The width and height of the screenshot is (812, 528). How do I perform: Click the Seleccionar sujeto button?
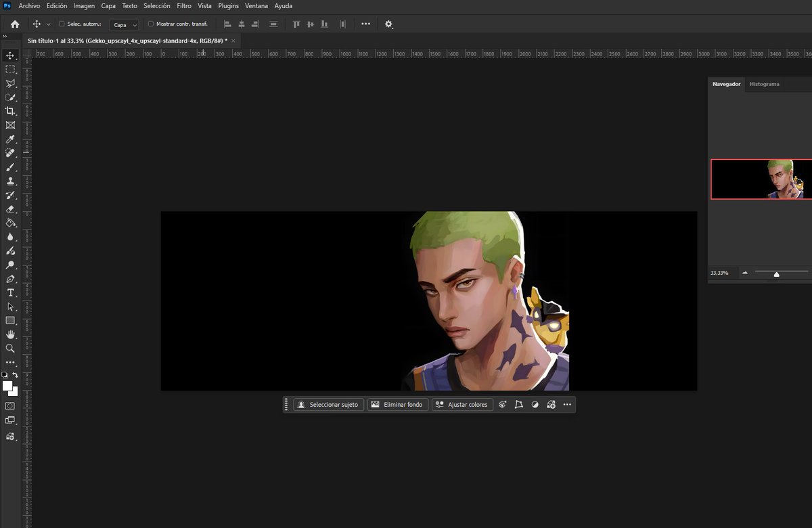329,405
